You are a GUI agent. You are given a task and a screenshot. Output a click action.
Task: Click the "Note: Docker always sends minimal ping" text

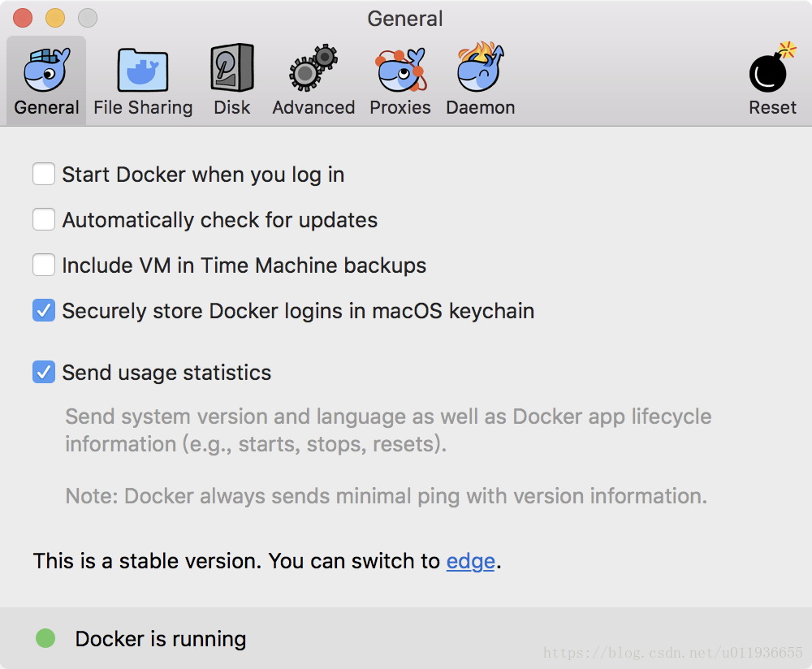tap(387, 496)
